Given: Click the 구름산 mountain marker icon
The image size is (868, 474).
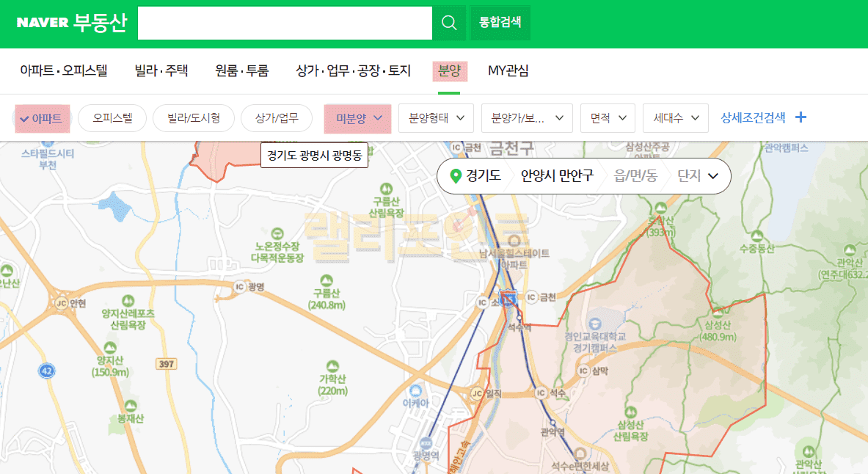Looking at the screenshot, I should (x=327, y=280).
